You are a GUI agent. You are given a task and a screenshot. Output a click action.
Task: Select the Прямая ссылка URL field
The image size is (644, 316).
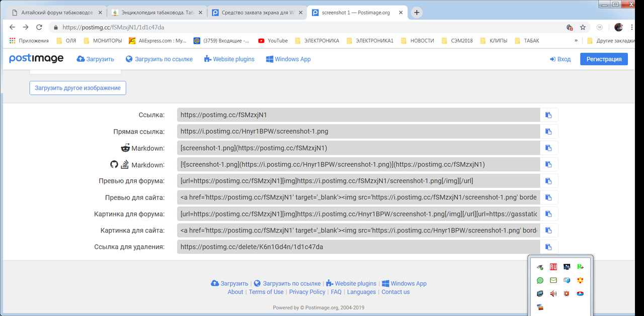pyautogui.click(x=359, y=132)
